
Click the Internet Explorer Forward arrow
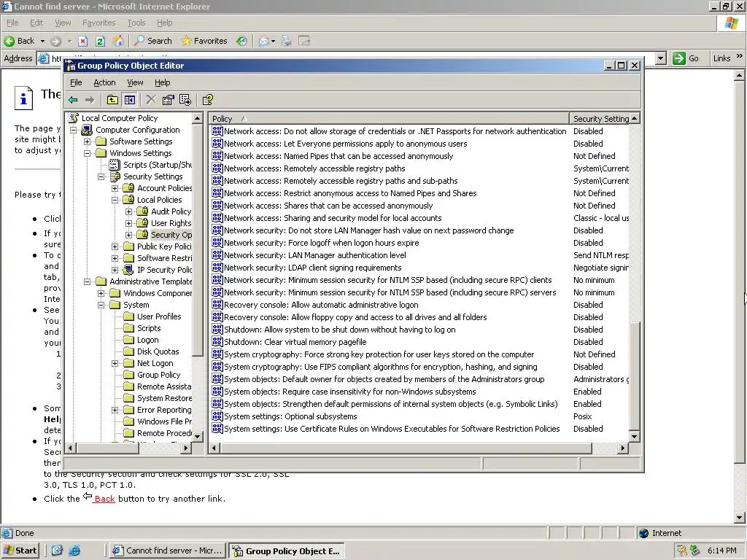pyautogui.click(x=55, y=41)
